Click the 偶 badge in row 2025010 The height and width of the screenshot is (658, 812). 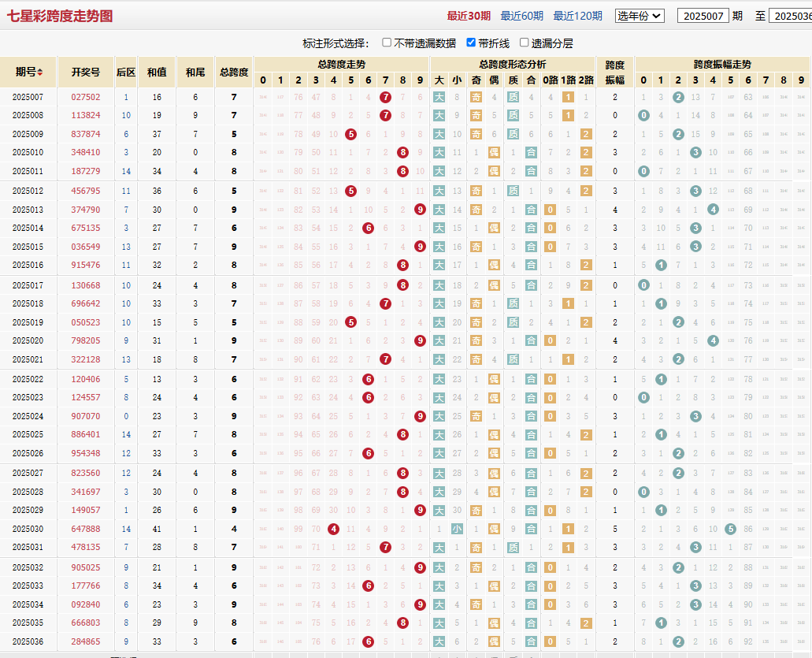tap(494, 152)
